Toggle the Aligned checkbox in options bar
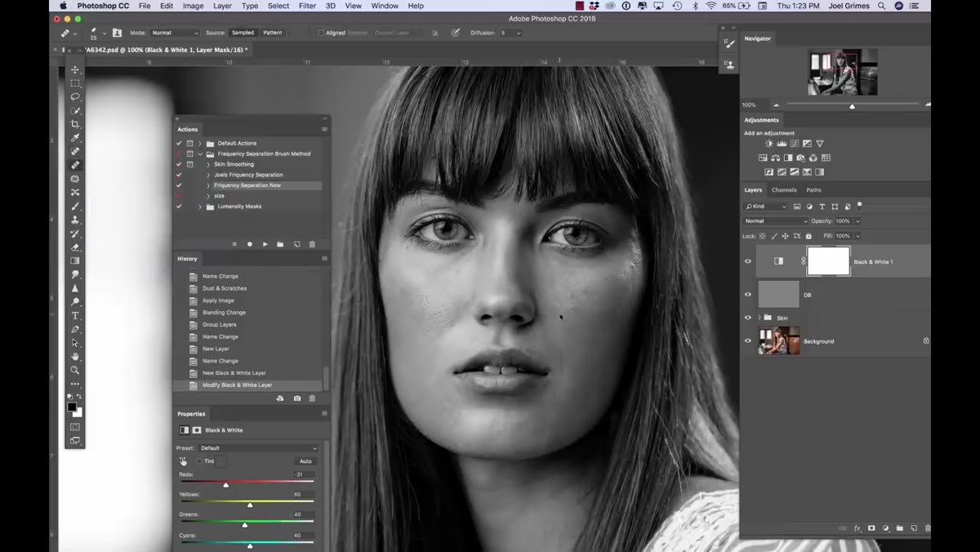 click(321, 33)
